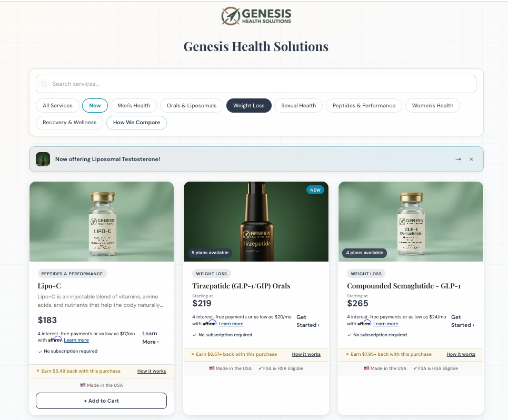Click How it works on Semaglutide card

[x=461, y=354]
